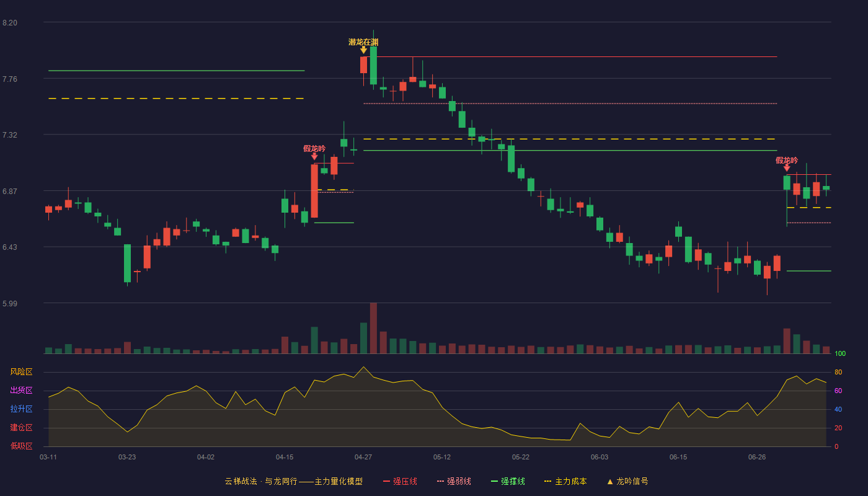Image resolution: width=868 pixels, height=496 pixels.
Task: Click the long red candle under the April 假龙吟
Action: coord(314,191)
